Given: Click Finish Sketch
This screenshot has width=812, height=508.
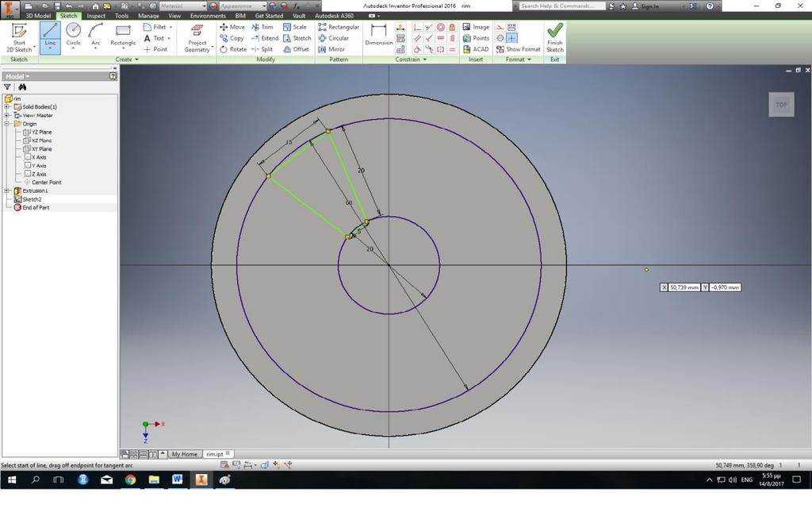Looking at the screenshot, I should [x=554, y=38].
